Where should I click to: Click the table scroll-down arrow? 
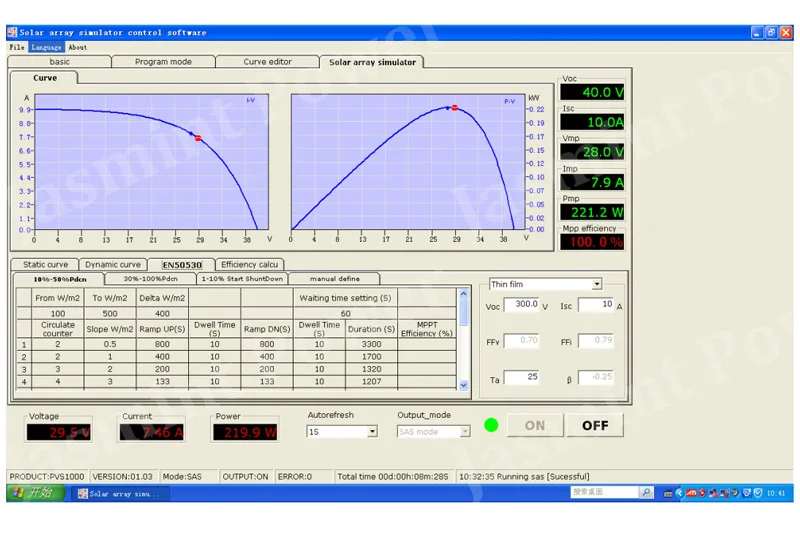pos(463,384)
